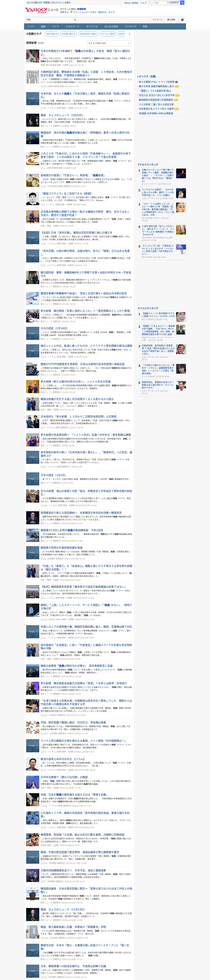Open article 大韓帝国の高官、鬱陵島を日本領「松島」と認識

[x=86, y=73]
